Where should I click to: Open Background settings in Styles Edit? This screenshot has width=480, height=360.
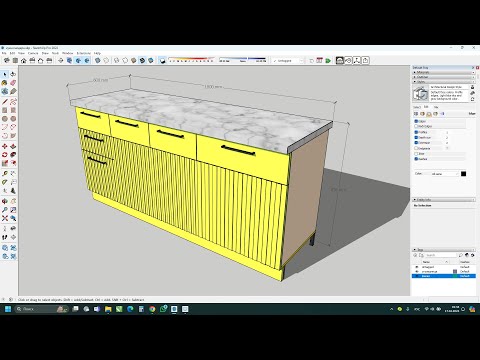pos(429,114)
